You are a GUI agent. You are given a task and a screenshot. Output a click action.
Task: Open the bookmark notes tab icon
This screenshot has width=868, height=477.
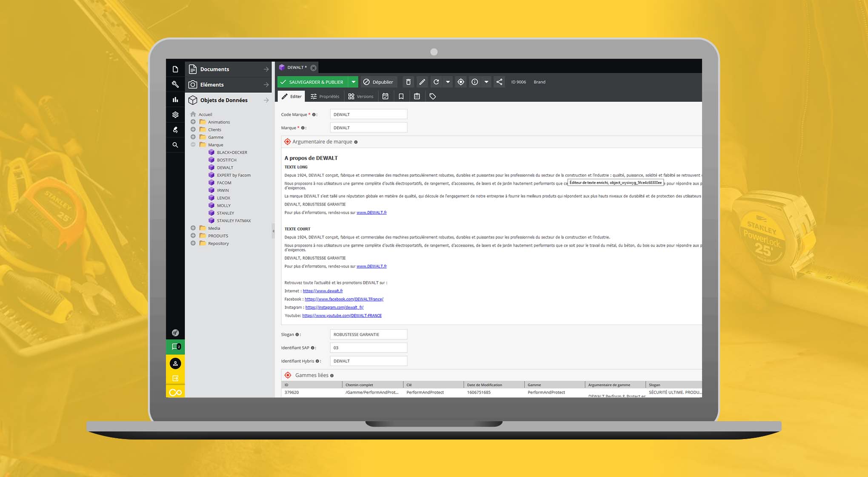pos(401,96)
